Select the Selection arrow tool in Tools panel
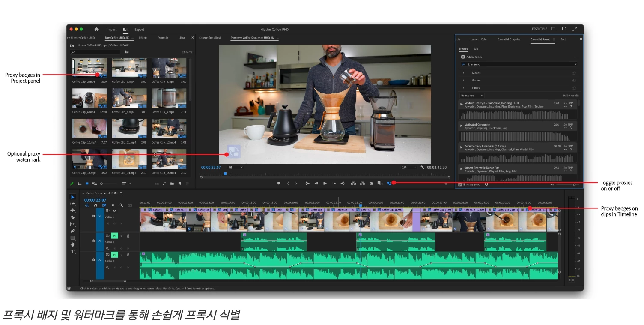The width and height of the screenshot is (644, 325). click(x=72, y=197)
